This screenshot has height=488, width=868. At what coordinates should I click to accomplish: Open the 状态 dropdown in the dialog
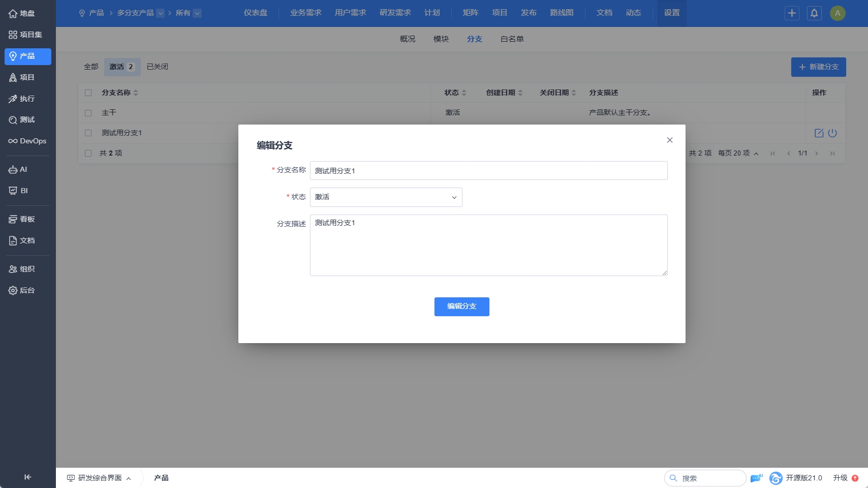386,197
